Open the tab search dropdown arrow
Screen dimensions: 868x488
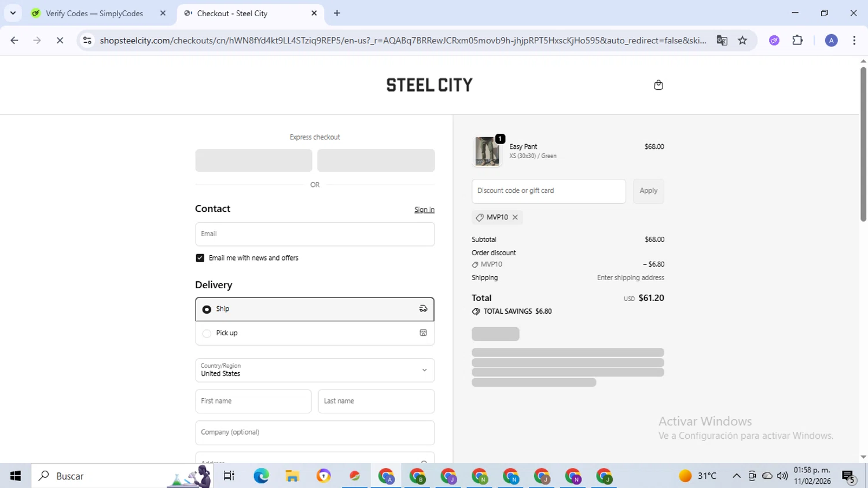13,13
